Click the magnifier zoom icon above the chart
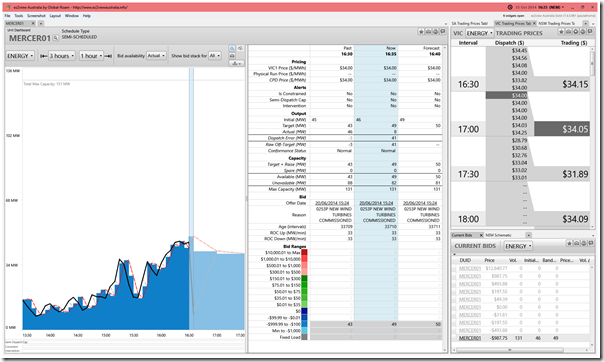604x362 pixels. tap(232, 48)
